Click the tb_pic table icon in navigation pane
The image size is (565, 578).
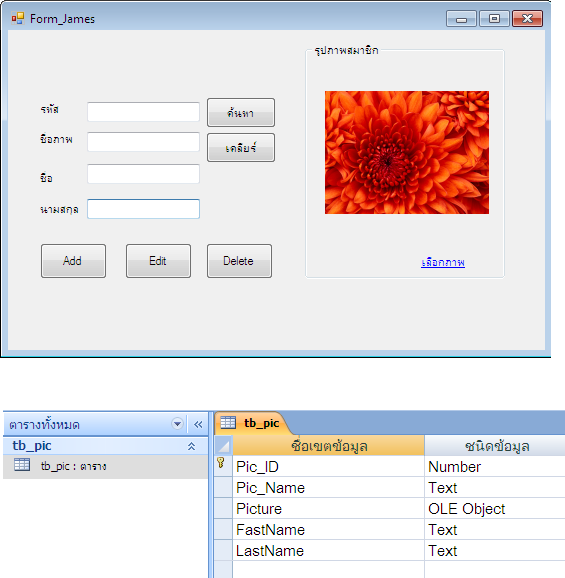(22, 465)
